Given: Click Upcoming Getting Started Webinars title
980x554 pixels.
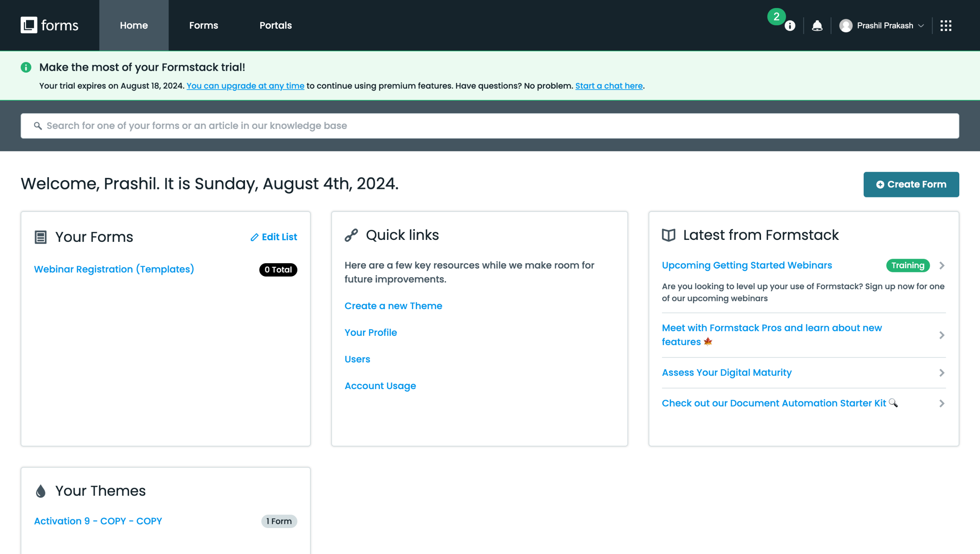Looking at the screenshot, I should 747,266.
